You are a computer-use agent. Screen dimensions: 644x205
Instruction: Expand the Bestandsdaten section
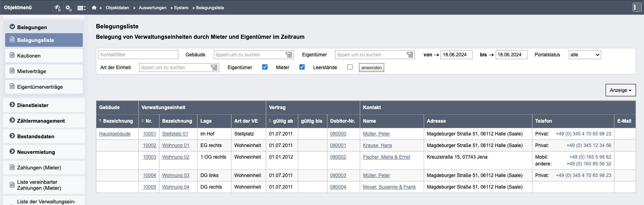coord(44,136)
